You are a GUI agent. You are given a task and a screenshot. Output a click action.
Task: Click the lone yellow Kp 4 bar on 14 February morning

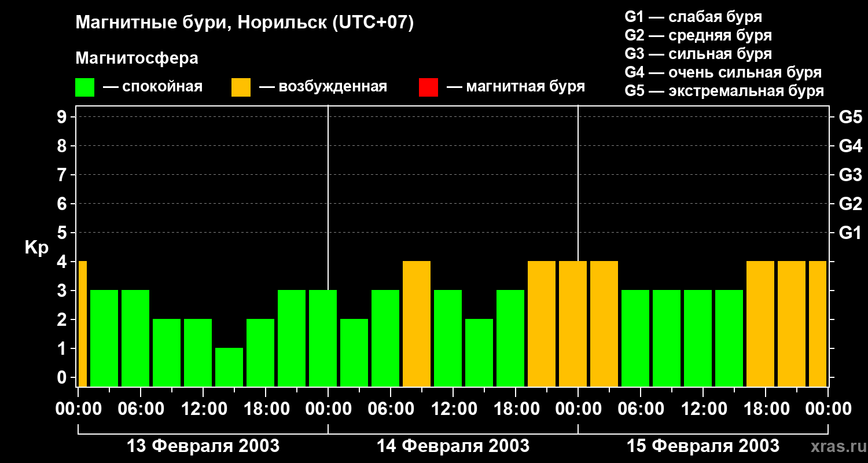coord(417,324)
